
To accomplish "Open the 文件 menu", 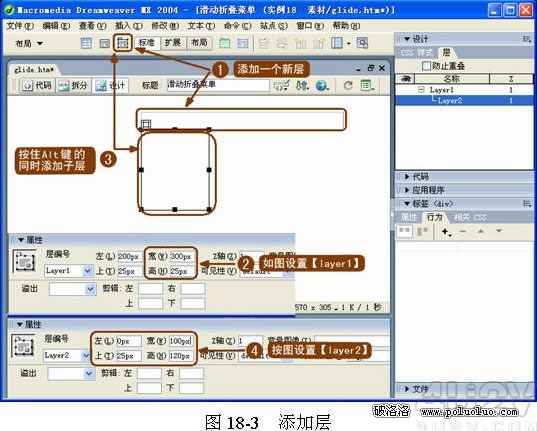I will tap(20, 26).
